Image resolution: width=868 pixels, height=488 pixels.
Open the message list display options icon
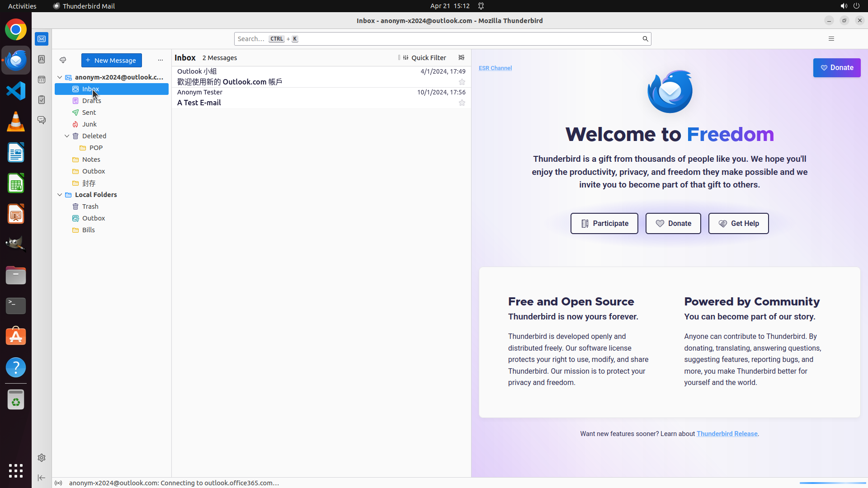click(461, 57)
